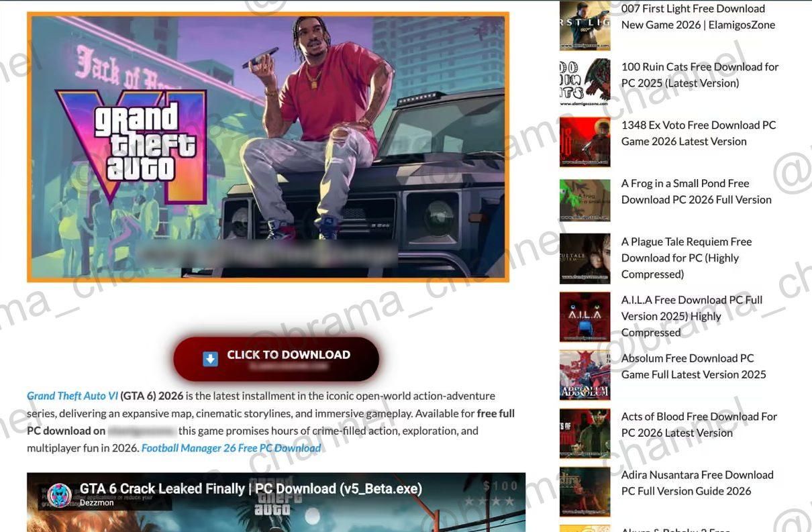Screen dimensions: 812x532
Task: Click the Dezzmon channel name
Action: tap(95, 502)
